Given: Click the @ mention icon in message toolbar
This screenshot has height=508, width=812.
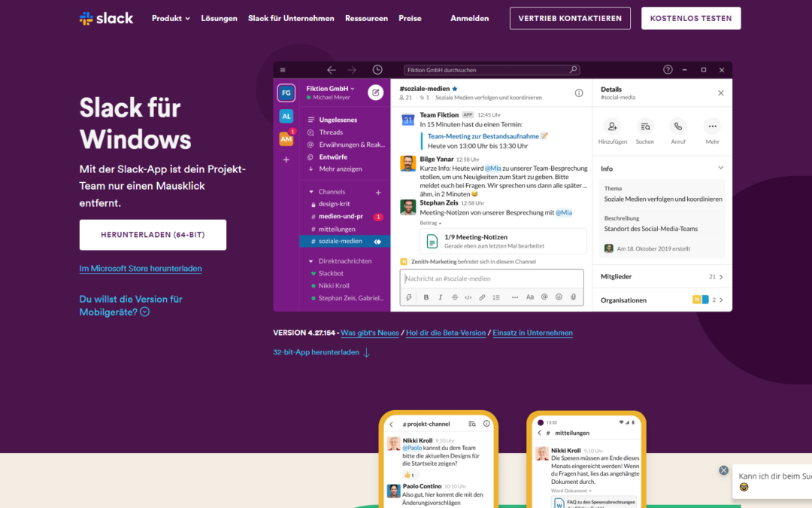Looking at the screenshot, I should click(544, 297).
